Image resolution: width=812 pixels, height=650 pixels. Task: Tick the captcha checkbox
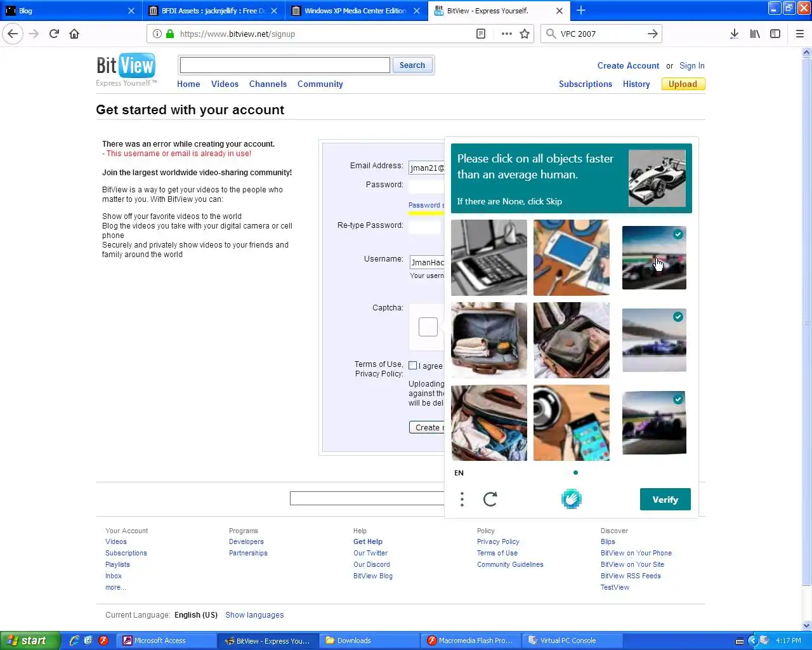click(428, 327)
